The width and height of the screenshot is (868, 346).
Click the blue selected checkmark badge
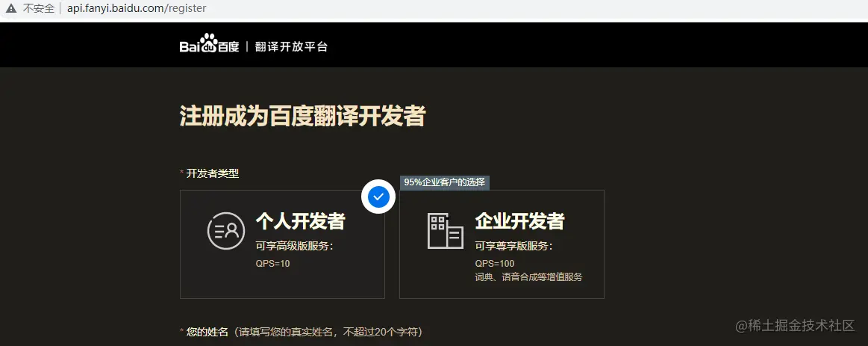click(378, 197)
